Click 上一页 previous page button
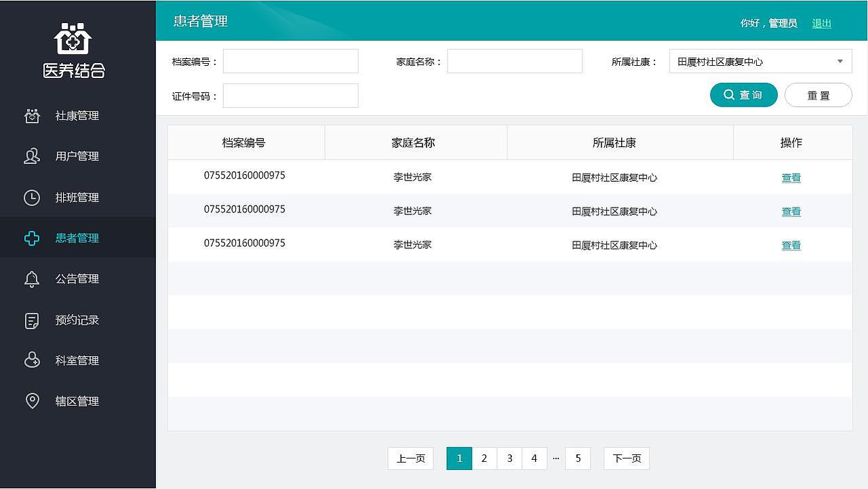Viewport: 868px width, 489px height. point(410,458)
